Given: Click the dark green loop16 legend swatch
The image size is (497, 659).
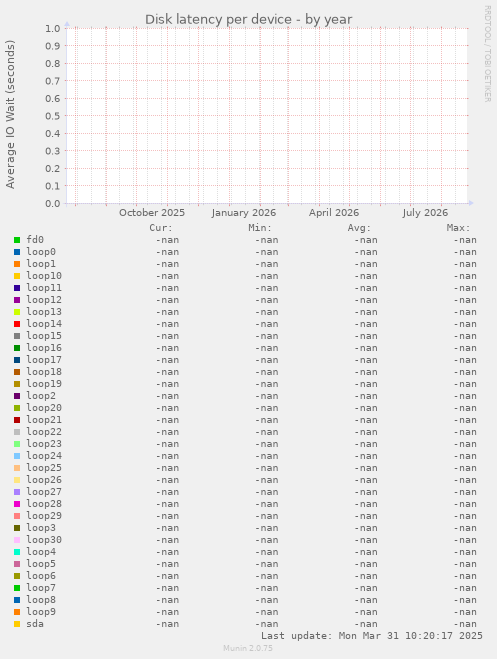Looking at the screenshot, I should tap(17, 348).
